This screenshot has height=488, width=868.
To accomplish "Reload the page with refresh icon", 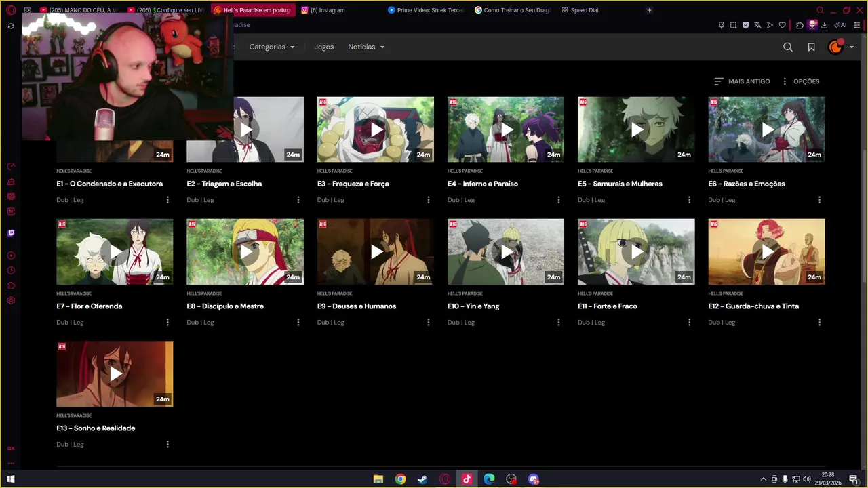I will [x=11, y=26].
